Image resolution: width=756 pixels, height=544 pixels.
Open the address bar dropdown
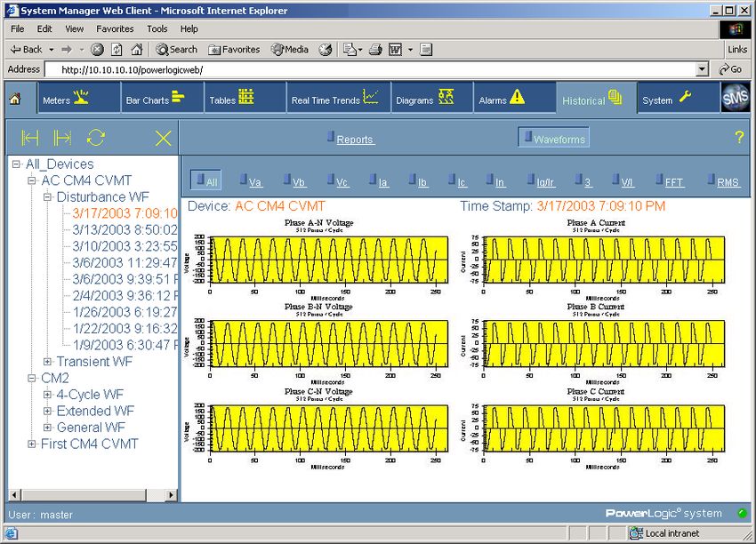[x=702, y=70]
